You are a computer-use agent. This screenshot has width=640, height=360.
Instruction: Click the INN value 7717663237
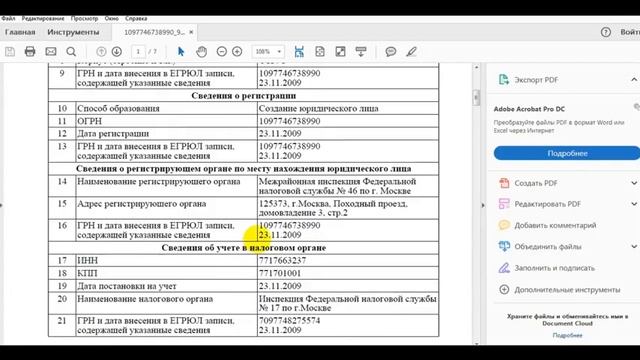coord(282,260)
